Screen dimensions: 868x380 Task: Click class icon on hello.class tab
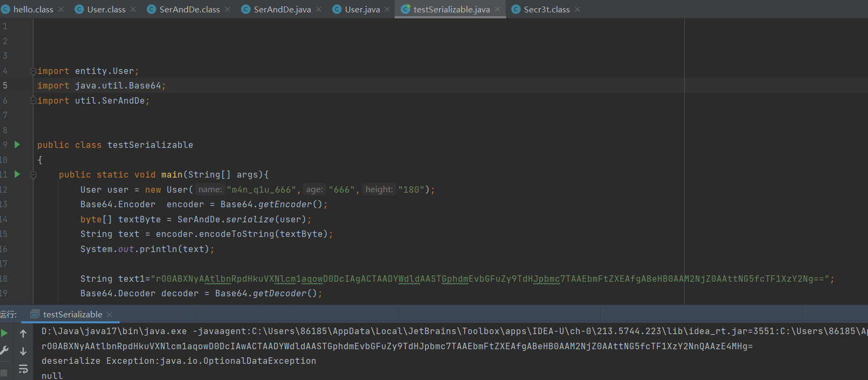pyautogui.click(x=5, y=9)
